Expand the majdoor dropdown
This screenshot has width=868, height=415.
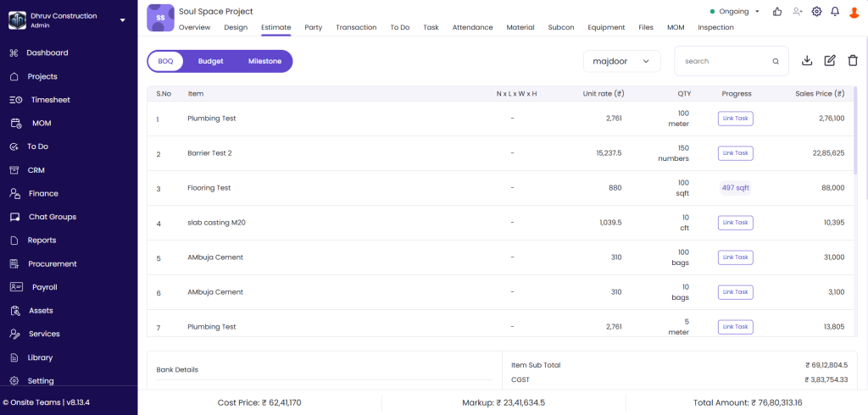(x=621, y=61)
